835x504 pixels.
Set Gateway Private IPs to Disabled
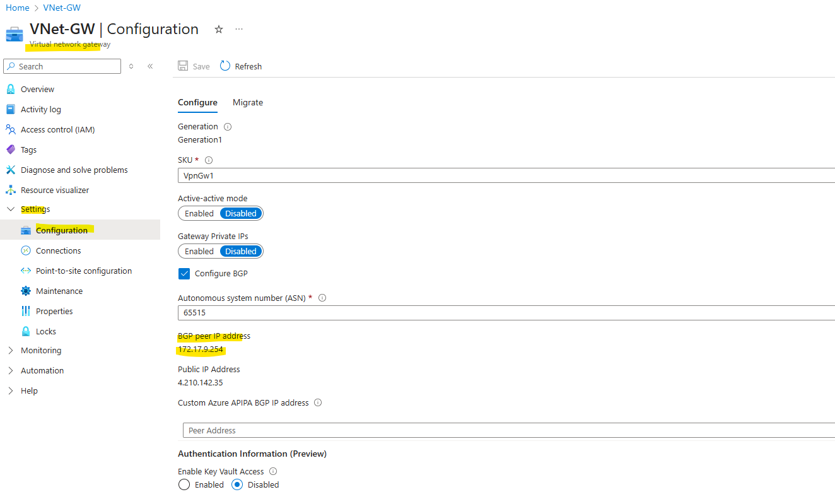coord(241,251)
